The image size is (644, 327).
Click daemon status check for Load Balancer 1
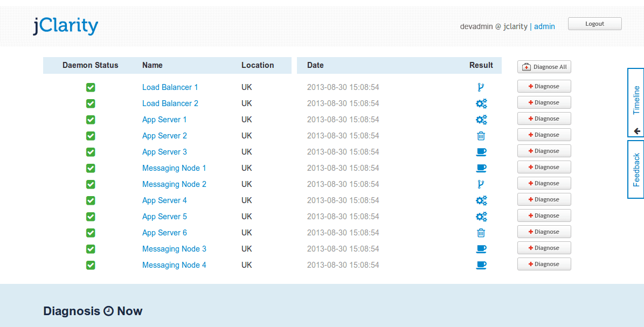point(91,87)
